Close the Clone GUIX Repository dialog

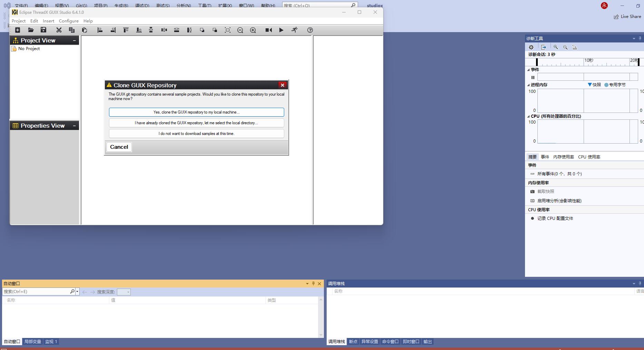283,85
